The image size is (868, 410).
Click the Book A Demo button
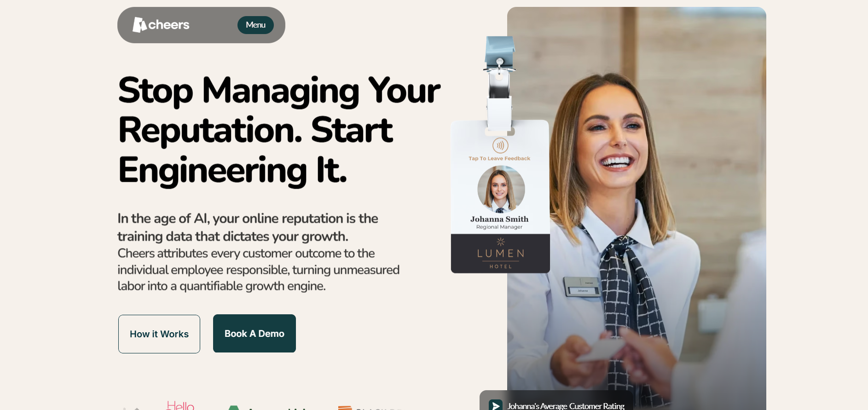[x=255, y=334]
